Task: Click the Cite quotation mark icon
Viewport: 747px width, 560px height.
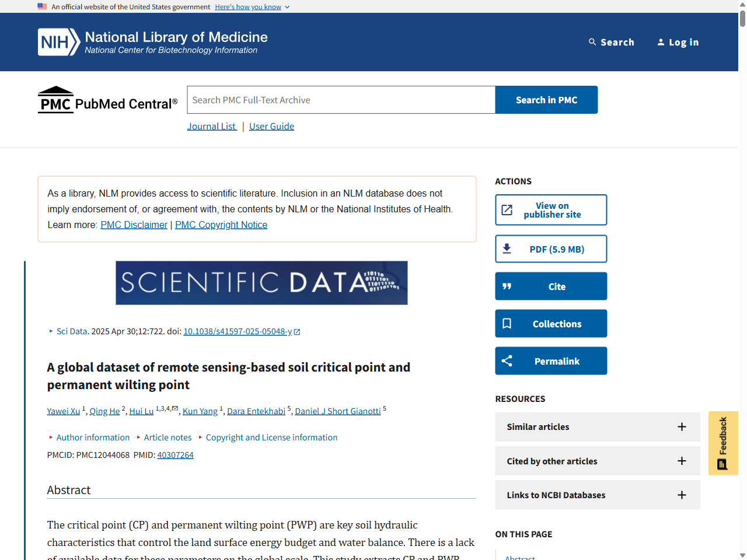Action: [x=507, y=286]
